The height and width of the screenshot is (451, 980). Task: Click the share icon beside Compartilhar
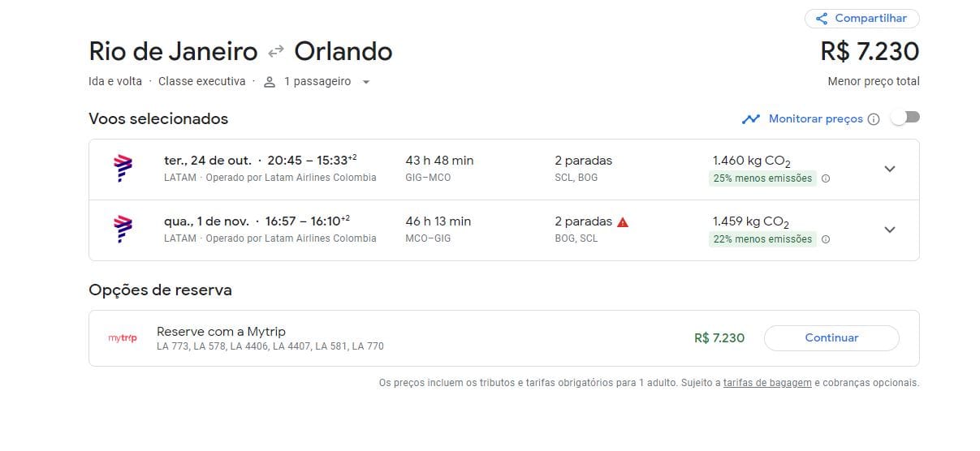(822, 19)
